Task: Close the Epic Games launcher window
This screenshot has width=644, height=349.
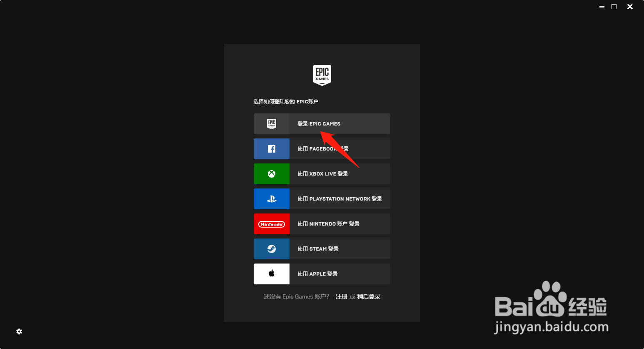Action: pos(630,7)
